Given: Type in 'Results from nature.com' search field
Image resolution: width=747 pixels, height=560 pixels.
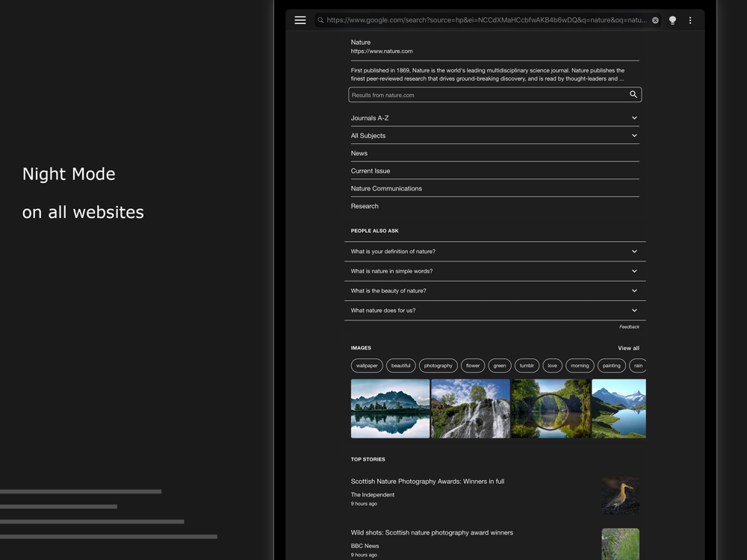Looking at the screenshot, I should 486,95.
